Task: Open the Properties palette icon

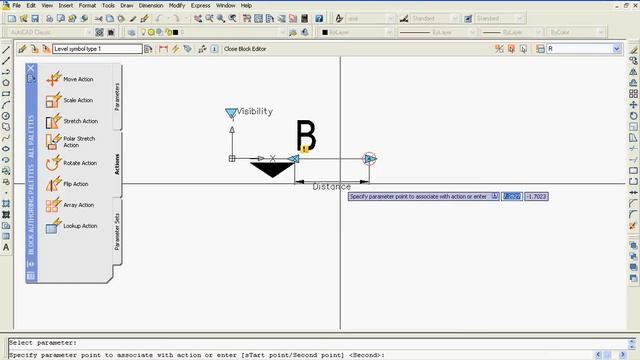Action: pos(247,18)
